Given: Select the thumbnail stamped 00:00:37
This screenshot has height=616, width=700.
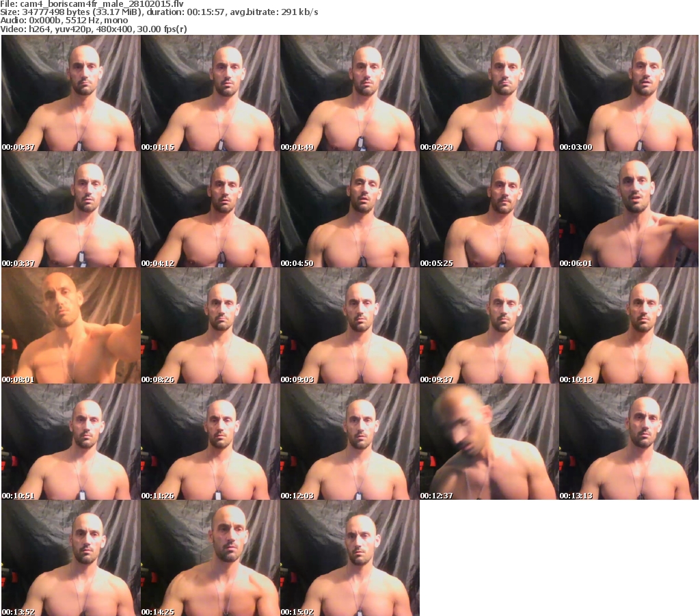Looking at the screenshot, I should click(x=71, y=93).
